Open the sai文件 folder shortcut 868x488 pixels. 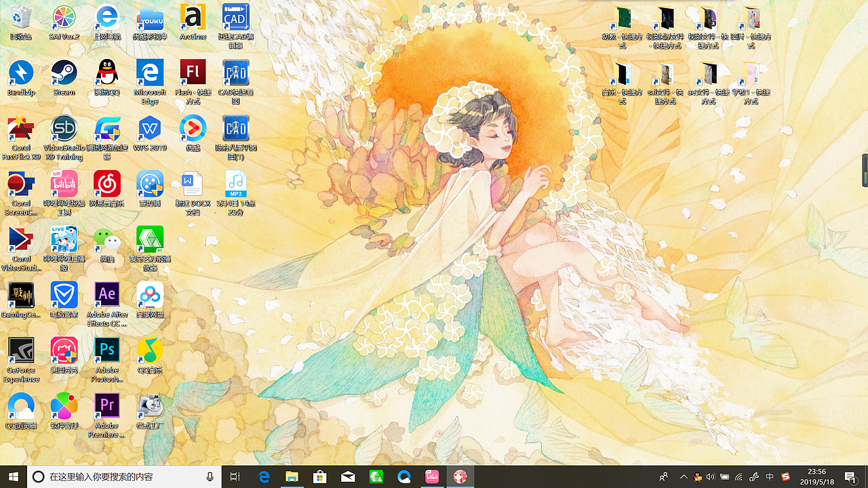(665, 83)
